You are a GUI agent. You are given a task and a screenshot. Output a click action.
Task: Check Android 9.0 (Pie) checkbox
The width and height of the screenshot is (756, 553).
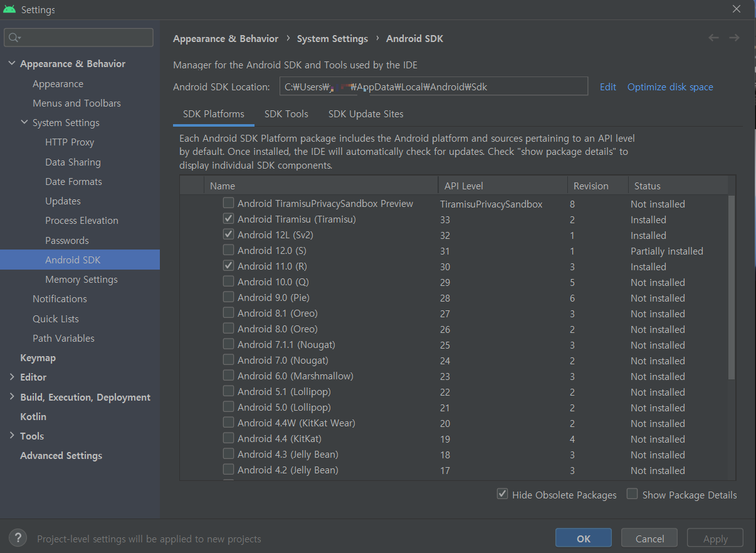(x=229, y=297)
